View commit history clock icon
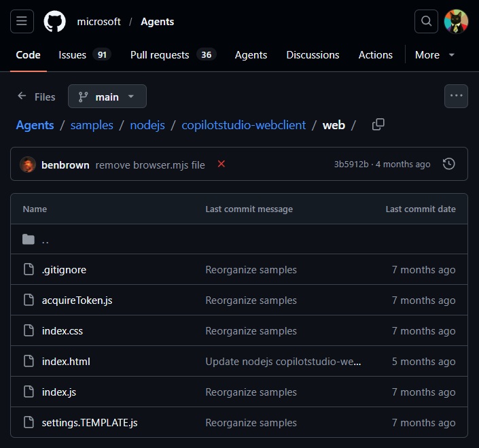Screen dimensions: 479x448 point(448,165)
